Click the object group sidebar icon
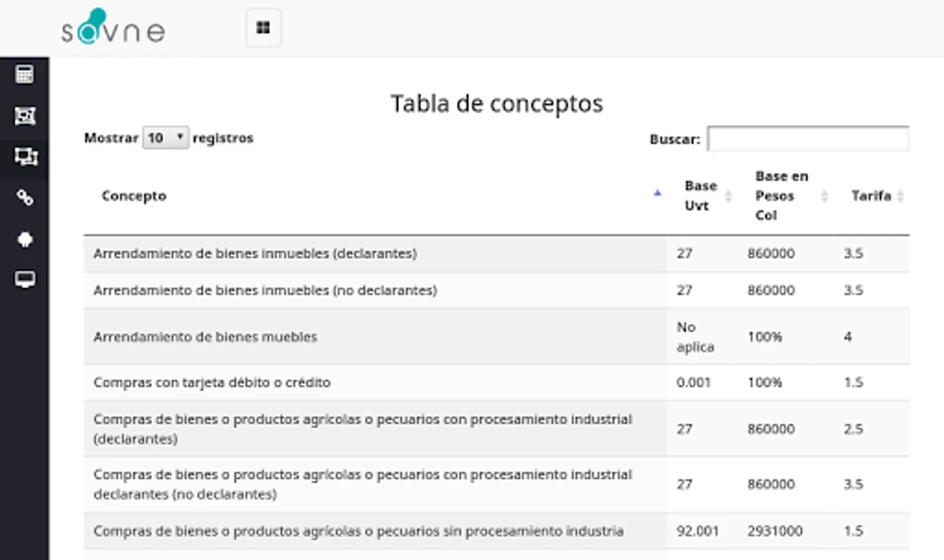Viewport: 944px width, 560px height. coord(24,116)
